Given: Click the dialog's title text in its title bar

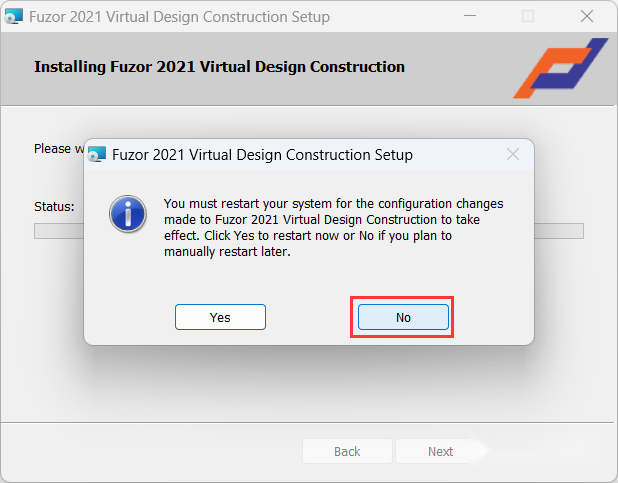Looking at the screenshot, I should pyautogui.click(x=262, y=155).
